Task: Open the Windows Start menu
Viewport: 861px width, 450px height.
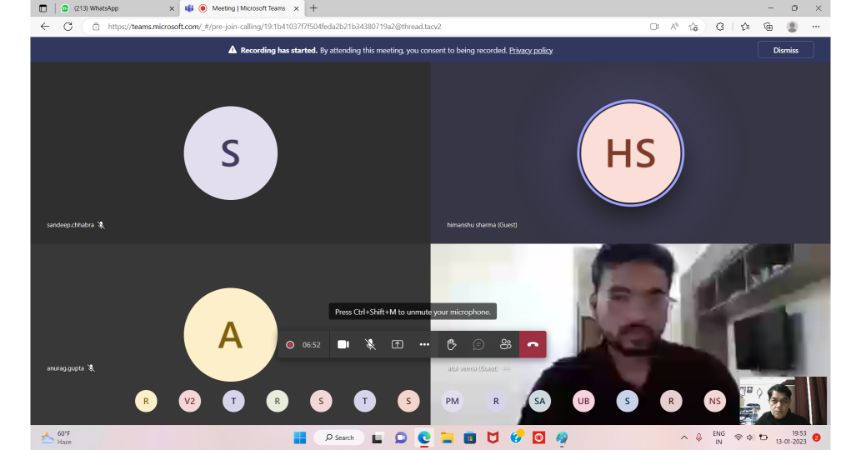Action: pyautogui.click(x=299, y=438)
